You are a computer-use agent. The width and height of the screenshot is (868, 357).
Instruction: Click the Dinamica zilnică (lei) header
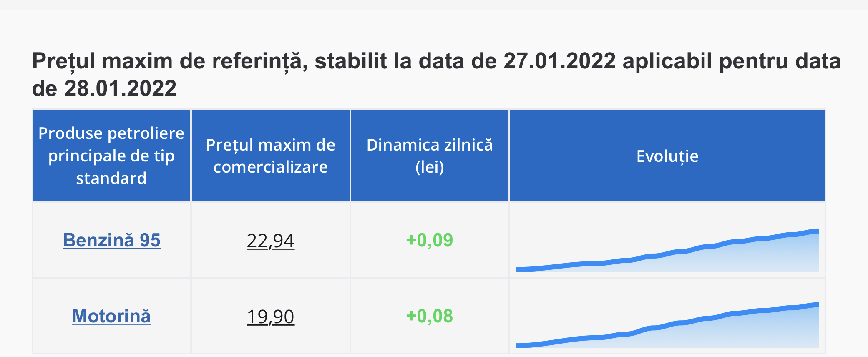click(x=429, y=156)
